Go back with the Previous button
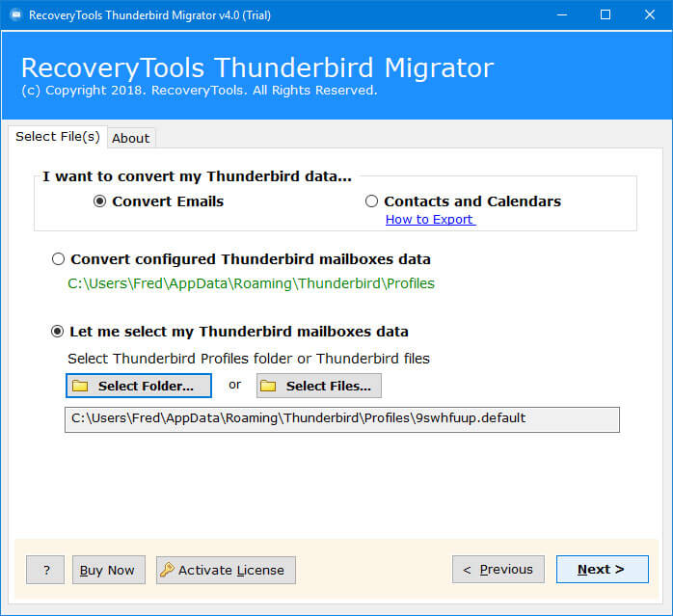This screenshot has width=673, height=616. click(x=498, y=570)
